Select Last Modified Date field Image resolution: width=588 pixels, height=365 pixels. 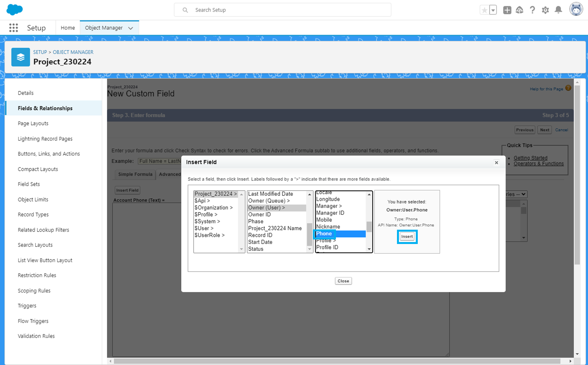pyautogui.click(x=277, y=194)
